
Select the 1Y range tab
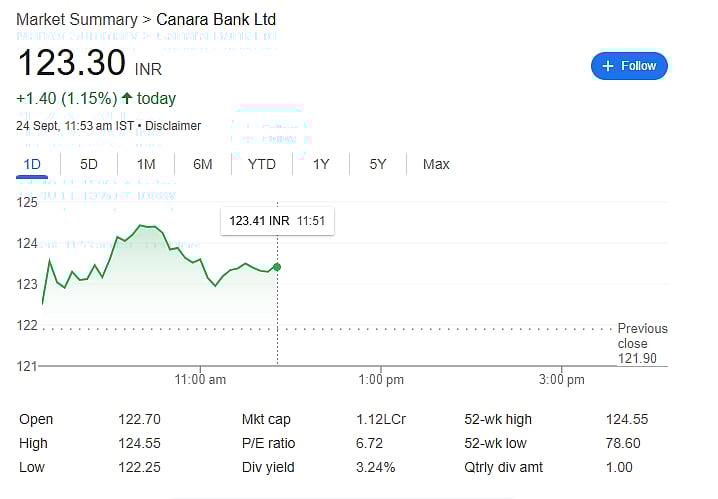pos(321,164)
